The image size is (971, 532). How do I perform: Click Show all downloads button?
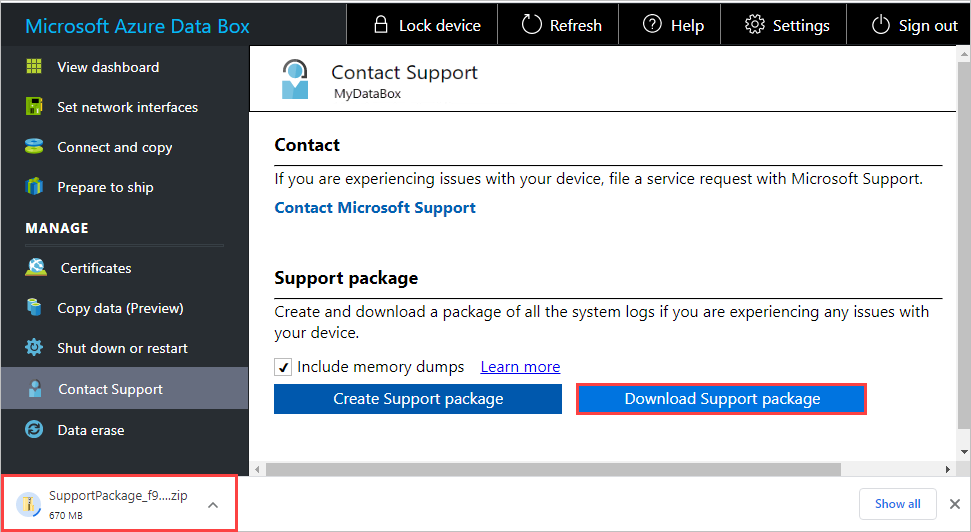(x=897, y=504)
